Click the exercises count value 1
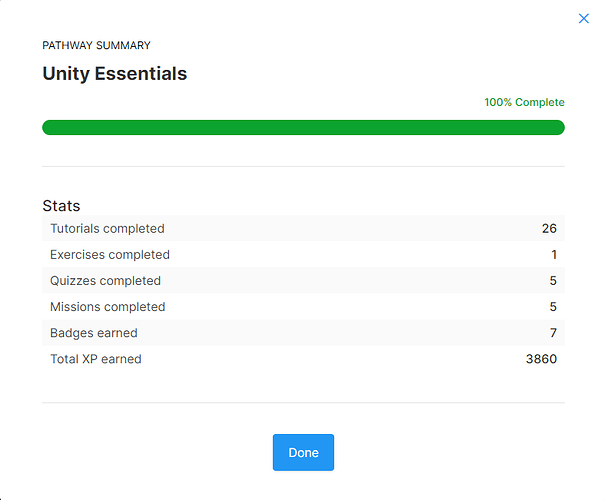 pyautogui.click(x=553, y=255)
